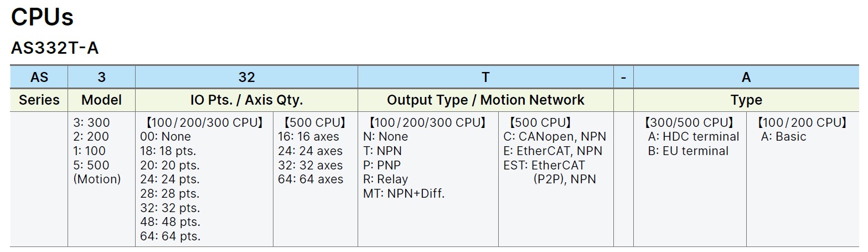Select the T header cell

tap(485, 77)
